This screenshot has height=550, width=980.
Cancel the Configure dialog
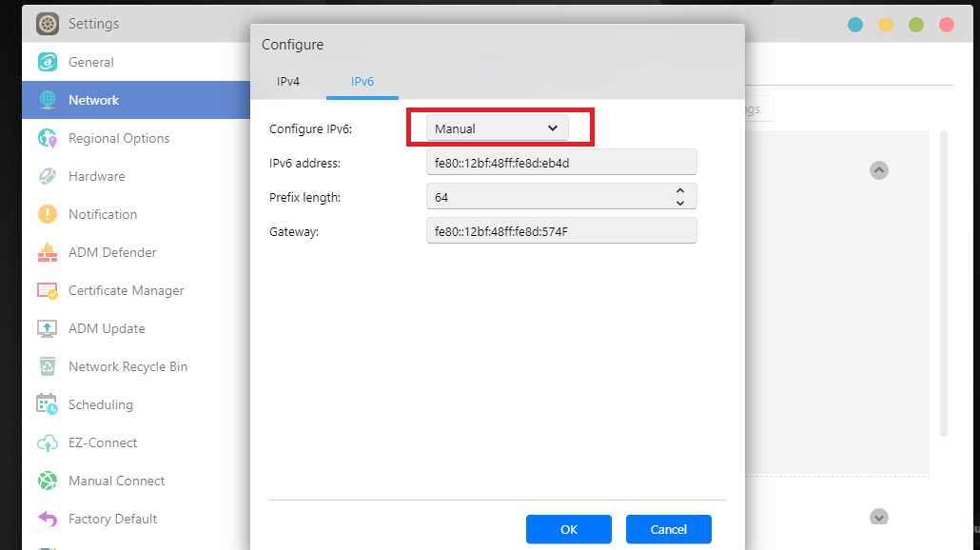tap(668, 529)
